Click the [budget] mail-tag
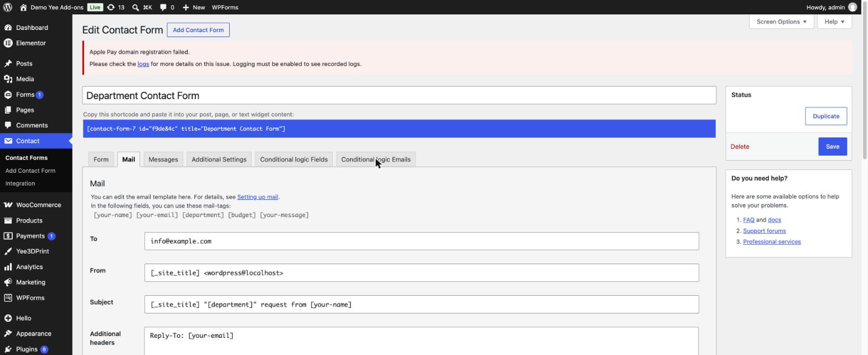868x355 pixels. pyautogui.click(x=242, y=215)
